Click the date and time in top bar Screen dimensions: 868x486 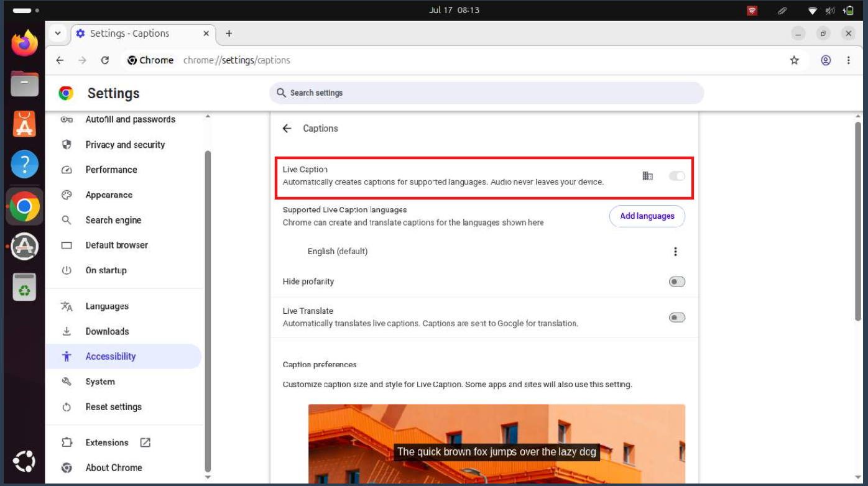click(x=454, y=11)
